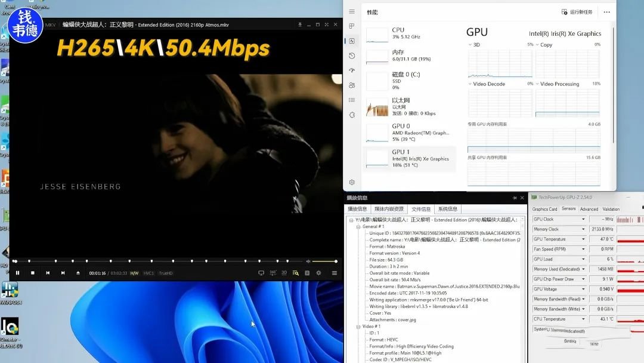Viewport: 644px width, 363px height.
Task: Select 以太网 in the performance list
Action: tap(410, 106)
